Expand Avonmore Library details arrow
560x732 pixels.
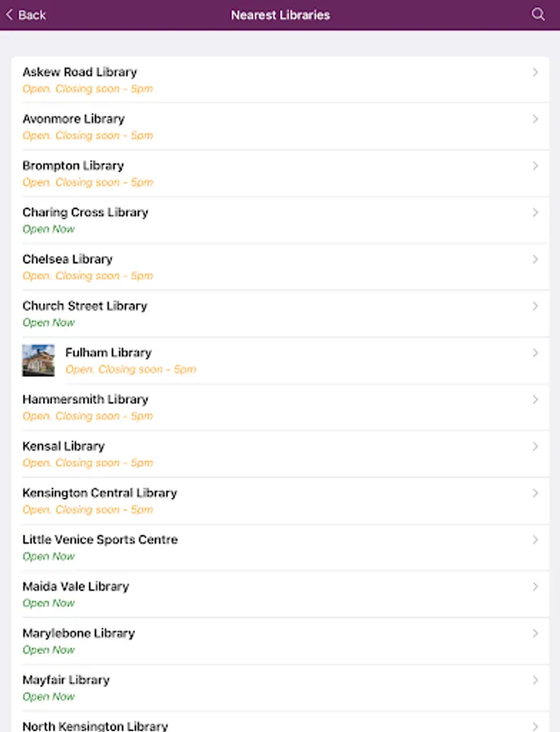535,119
